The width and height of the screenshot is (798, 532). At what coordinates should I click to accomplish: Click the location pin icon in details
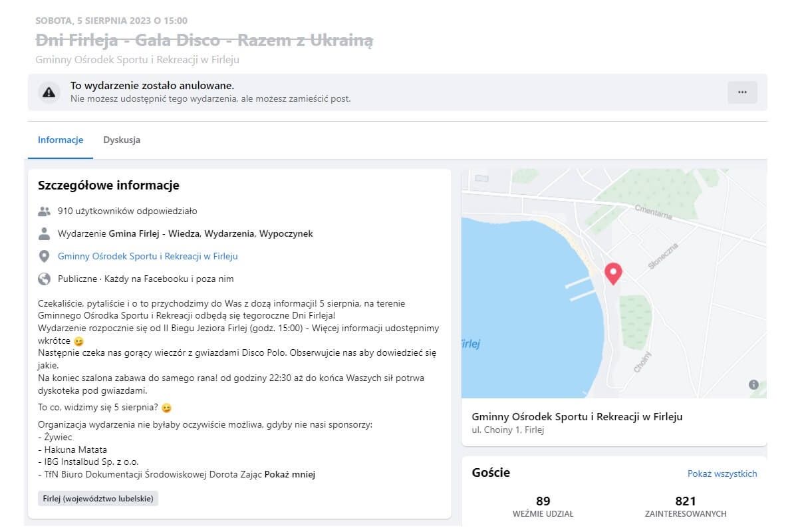click(45, 257)
